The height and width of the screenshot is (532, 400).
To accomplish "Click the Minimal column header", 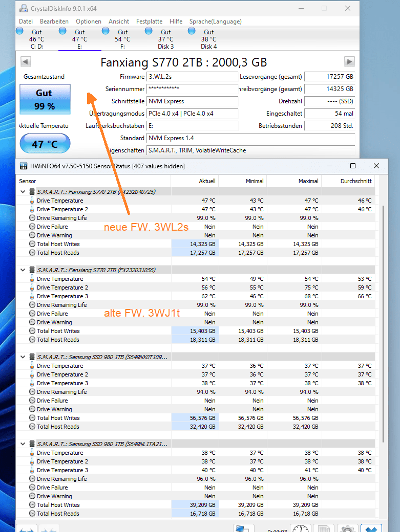I will pyautogui.click(x=243, y=181).
